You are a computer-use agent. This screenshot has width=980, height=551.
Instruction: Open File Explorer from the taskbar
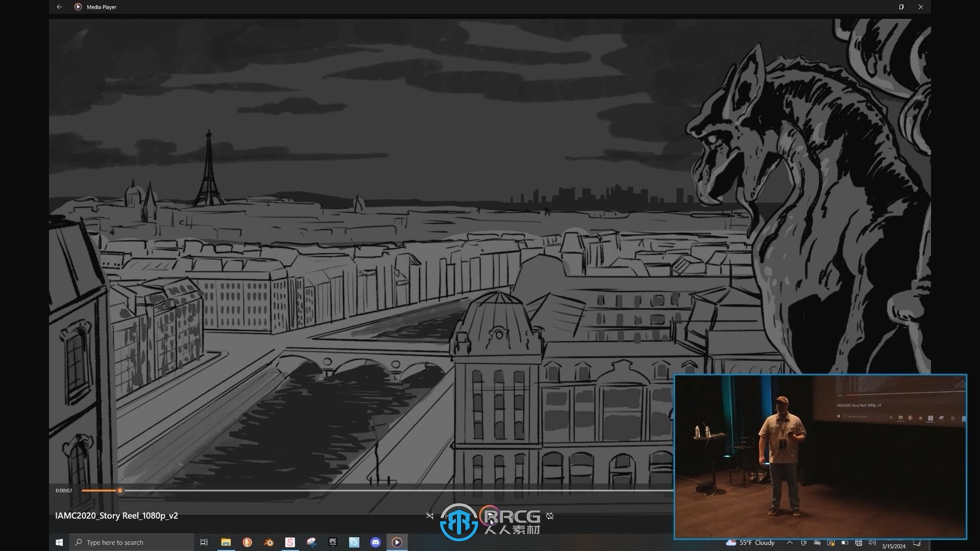point(226,542)
